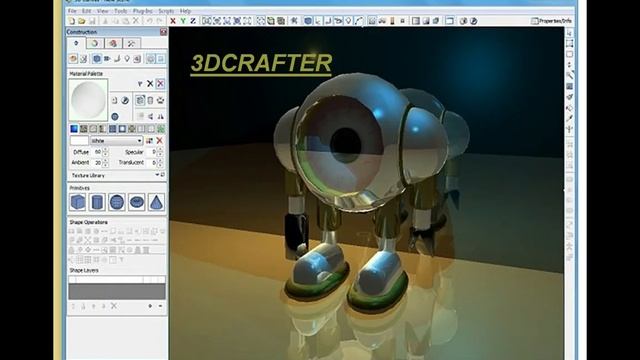Open the Tools menu
640x360 pixels.
(x=121, y=11)
